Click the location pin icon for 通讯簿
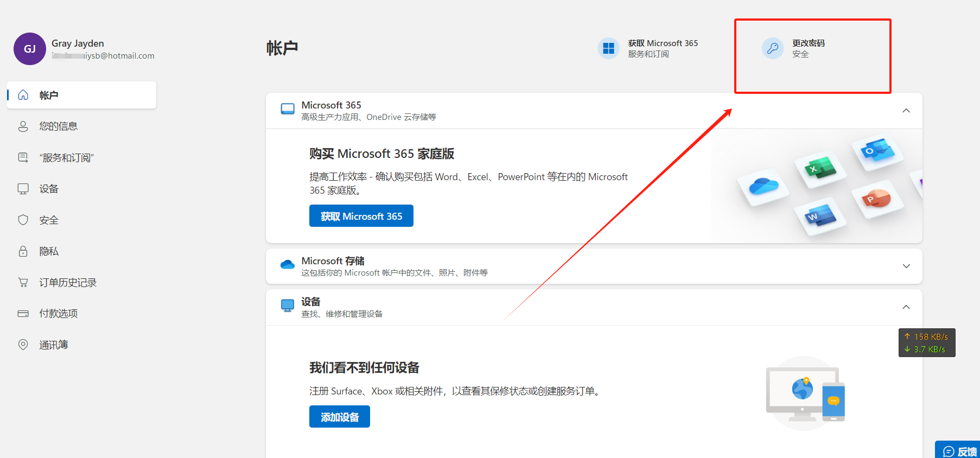The image size is (980, 458). pos(23,345)
